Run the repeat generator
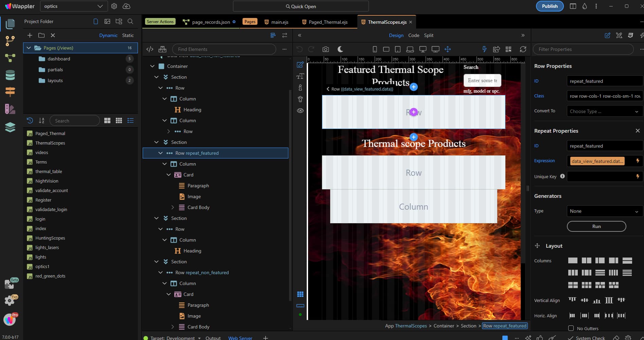The height and width of the screenshot is (340, 644). (596, 226)
